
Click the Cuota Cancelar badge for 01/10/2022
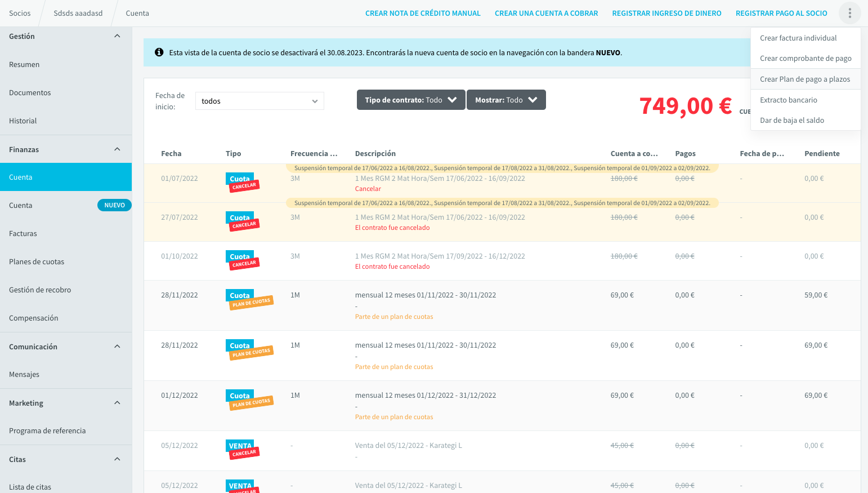click(x=242, y=260)
